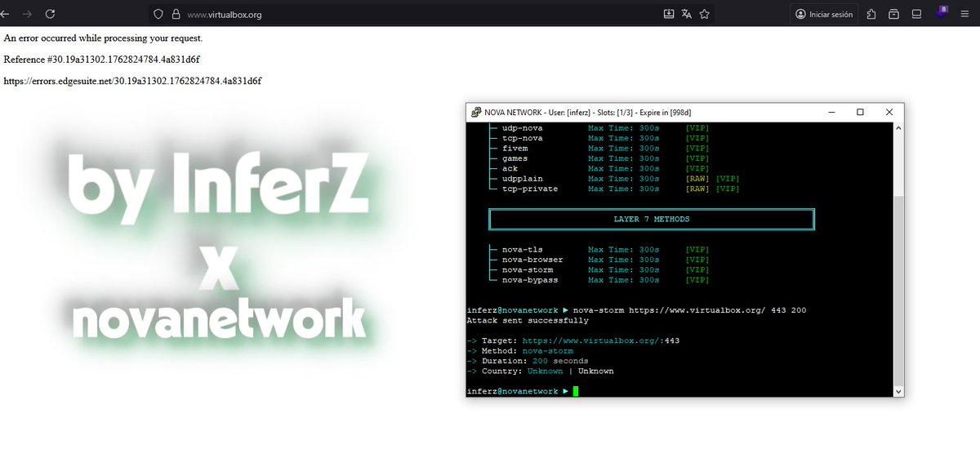Click the 'tcp-nova' row in terminal

[599, 138]
